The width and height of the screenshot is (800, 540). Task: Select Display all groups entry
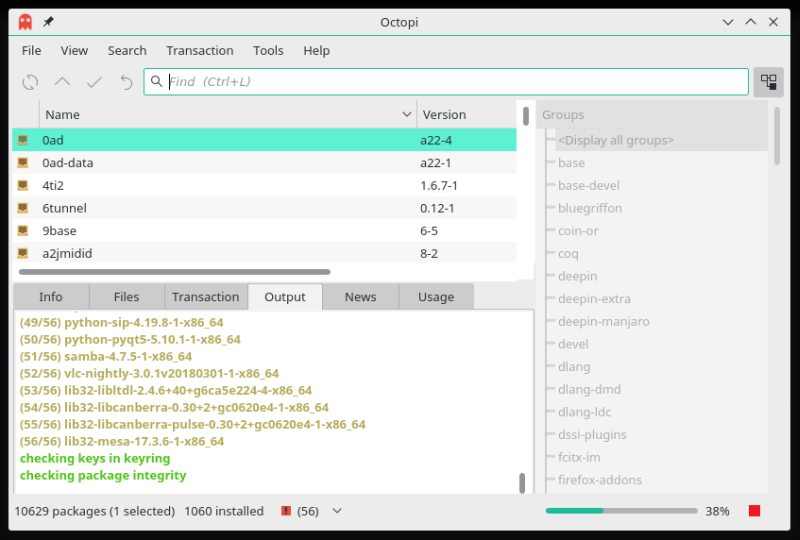pos(615,141)
